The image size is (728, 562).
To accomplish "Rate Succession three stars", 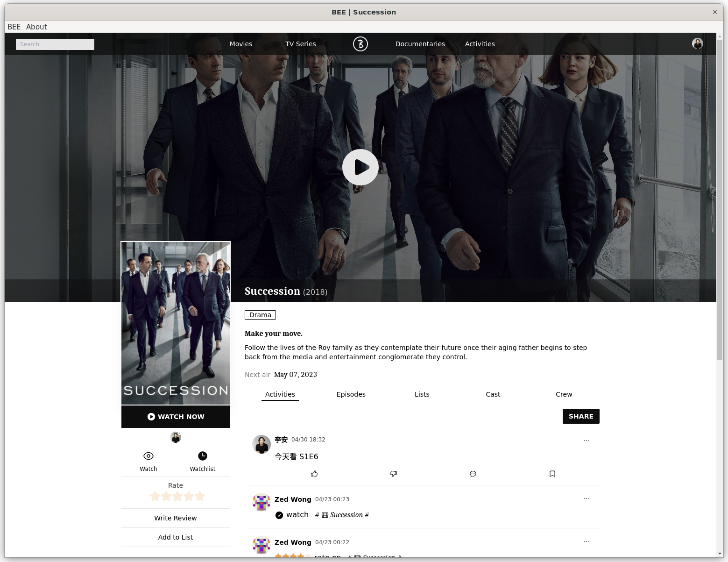I will coord(177,496).
